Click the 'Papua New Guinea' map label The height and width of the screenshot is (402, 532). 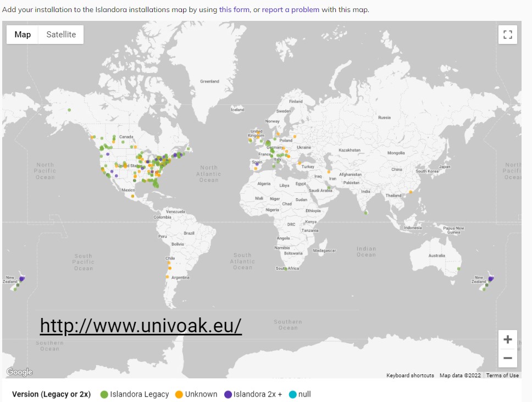pos(453,230)
